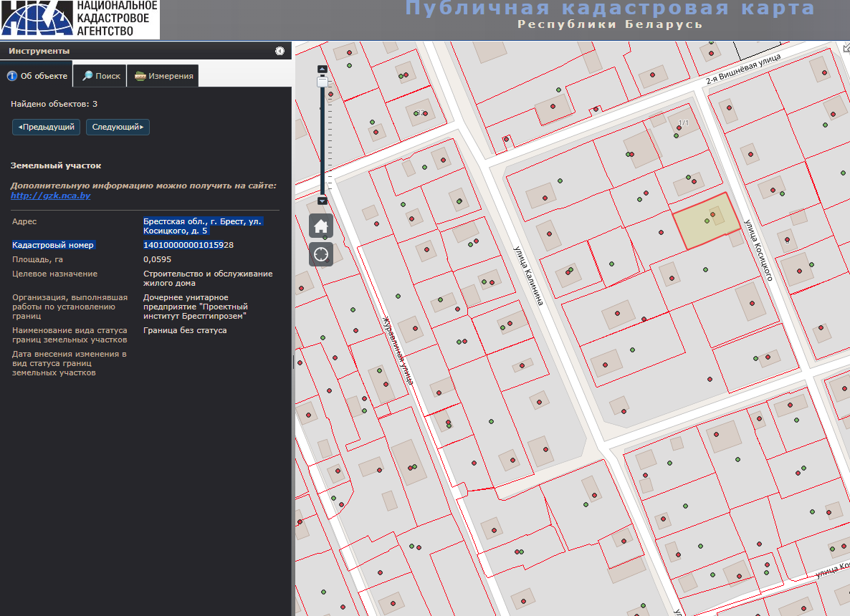
Task: Click the address value Брестская обл., г. Брест
Action: [203, 226]
